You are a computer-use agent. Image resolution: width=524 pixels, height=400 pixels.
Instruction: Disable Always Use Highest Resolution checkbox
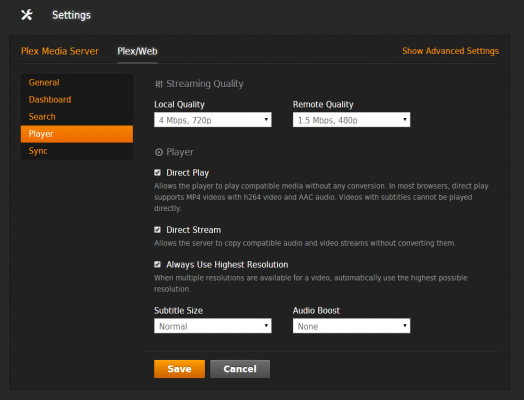point(157,264)
